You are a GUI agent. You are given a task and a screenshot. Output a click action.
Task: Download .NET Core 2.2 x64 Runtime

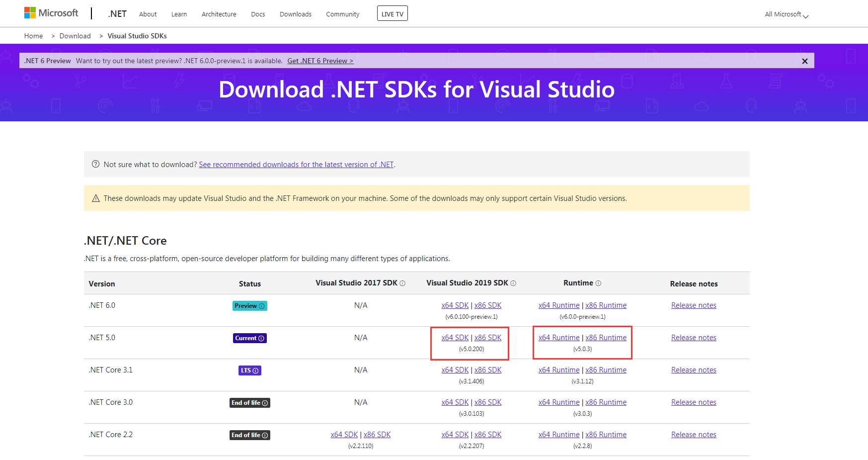tap(559, 435)
